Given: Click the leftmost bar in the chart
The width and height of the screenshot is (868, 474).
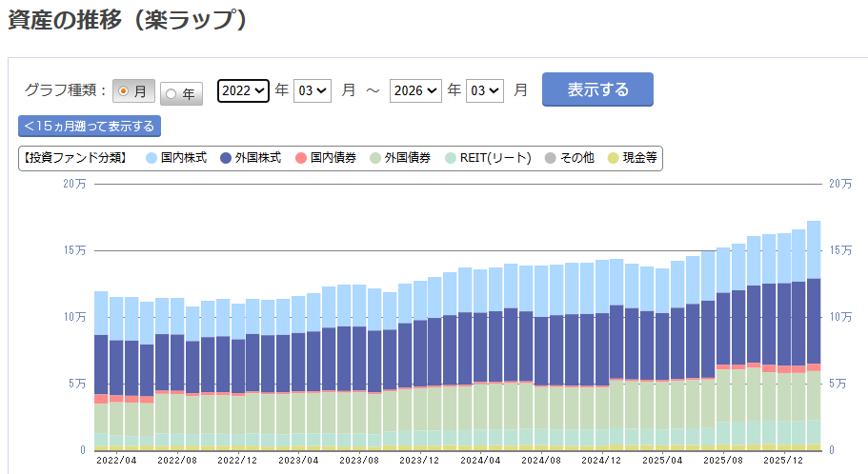Looking at the screenshot, I should click(101, 371).
